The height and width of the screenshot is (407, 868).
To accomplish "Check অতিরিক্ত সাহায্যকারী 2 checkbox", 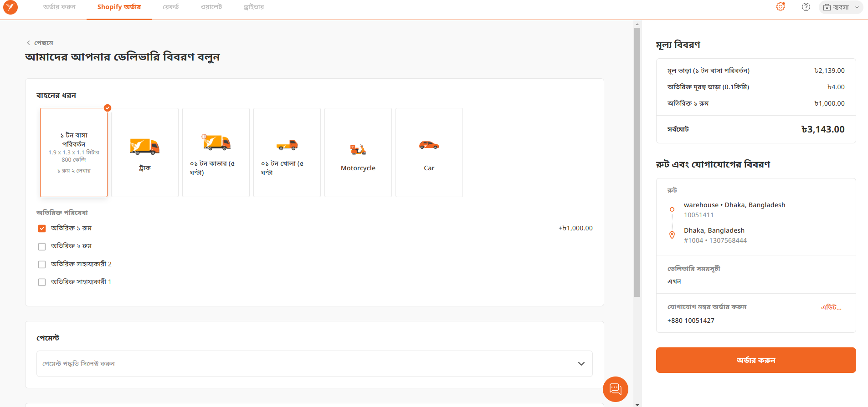I will pos(42,265).
